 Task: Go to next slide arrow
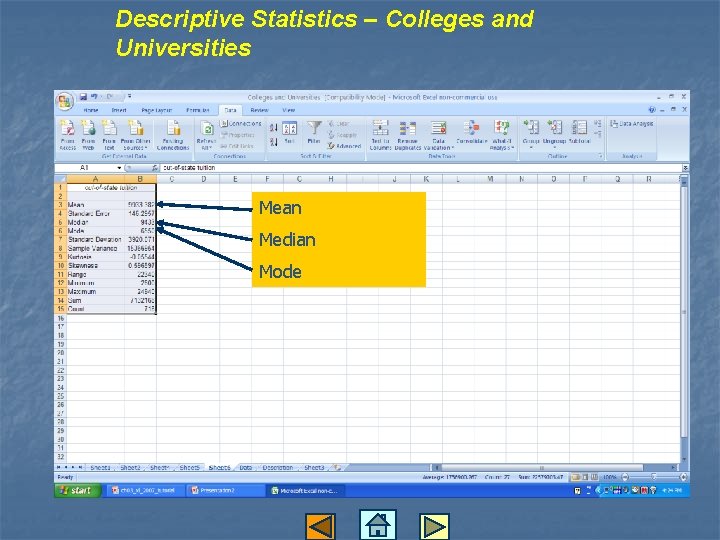click(434, 526)
